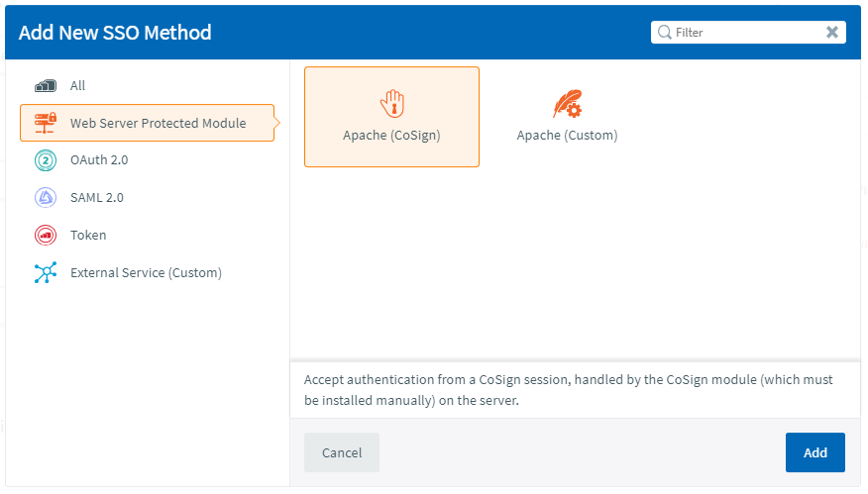This screenshot has width=868, height=494.
Task: Clear the filter with the X icon
Action: pos(832,33)
